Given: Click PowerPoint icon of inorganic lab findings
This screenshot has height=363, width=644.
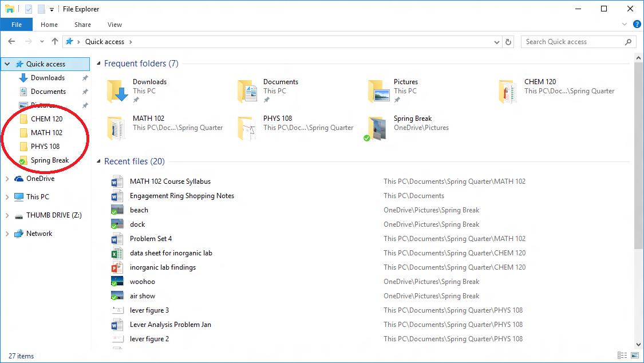Looking at the screenshot, I should 117,267.
